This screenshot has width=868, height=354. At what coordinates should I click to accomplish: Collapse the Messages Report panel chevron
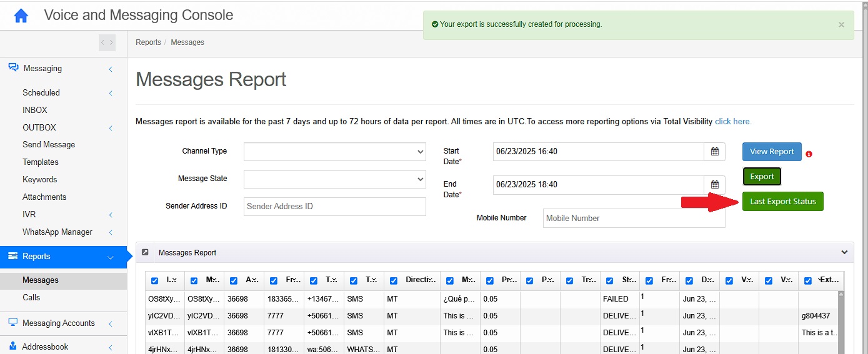(844, 252)
